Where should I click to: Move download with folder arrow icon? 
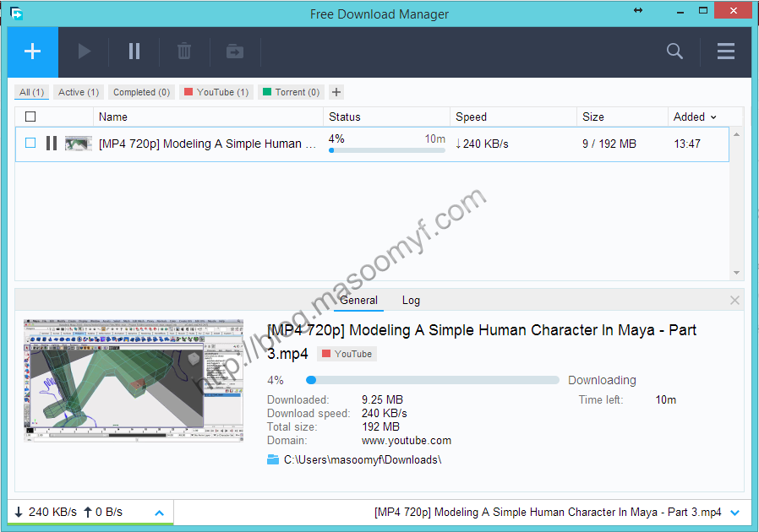[x=235, y=52]
